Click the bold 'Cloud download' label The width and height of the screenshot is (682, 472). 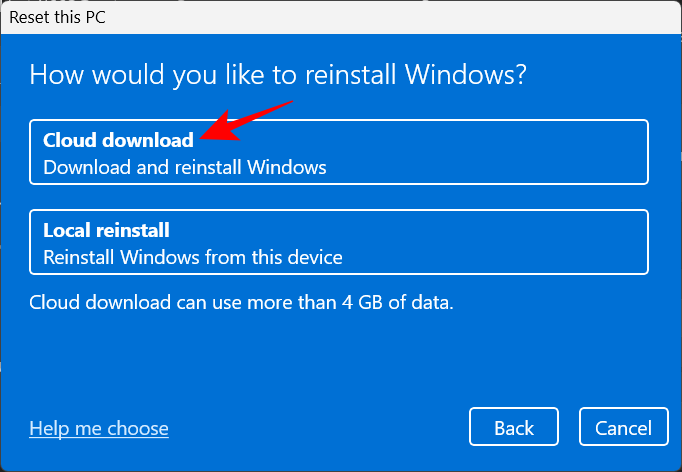click(x=118, y=140)
